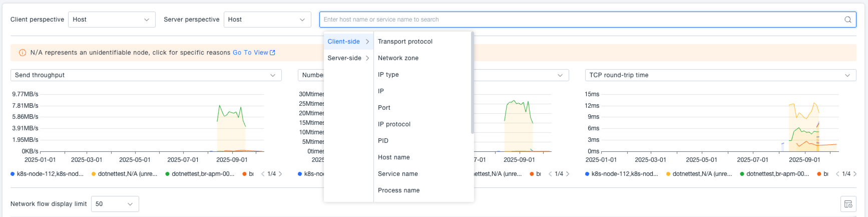
Task: Expand the Network flow display limit dropdown
Action: 115,204
